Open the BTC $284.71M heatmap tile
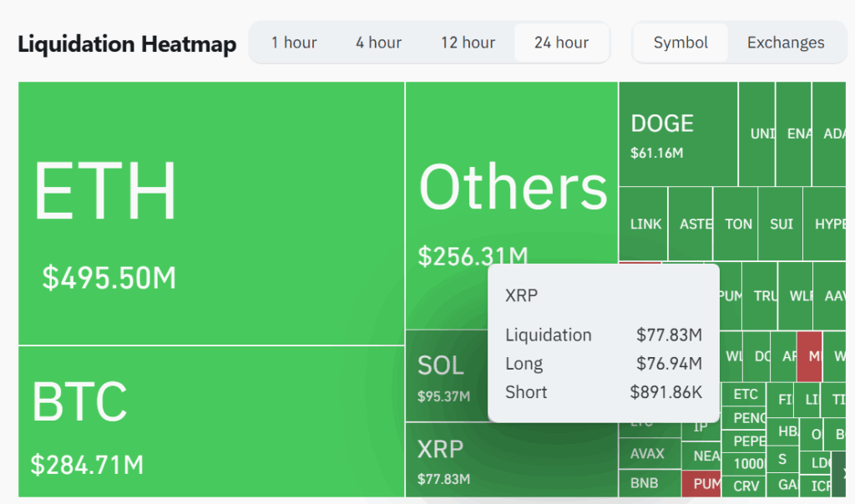 (211, 421)
